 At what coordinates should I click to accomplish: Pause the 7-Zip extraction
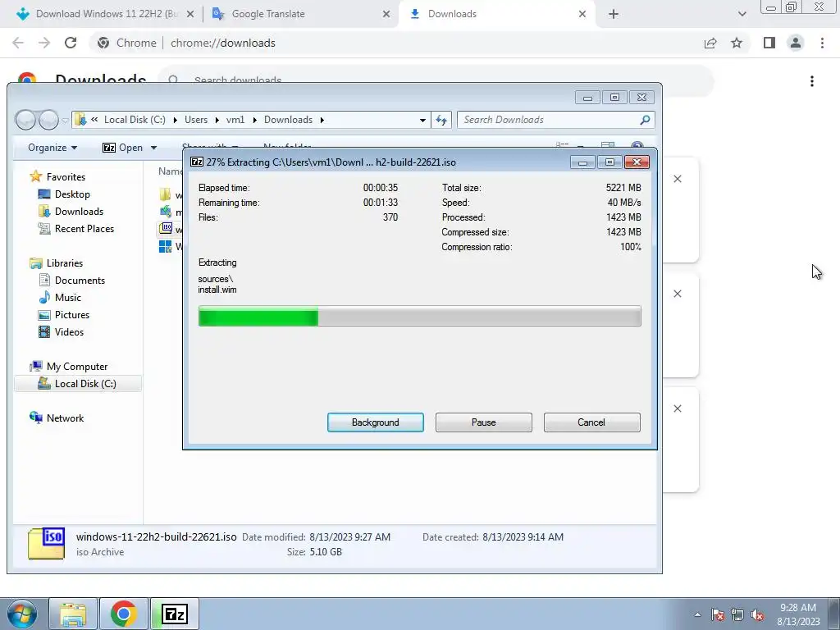[x=483, y=422]
